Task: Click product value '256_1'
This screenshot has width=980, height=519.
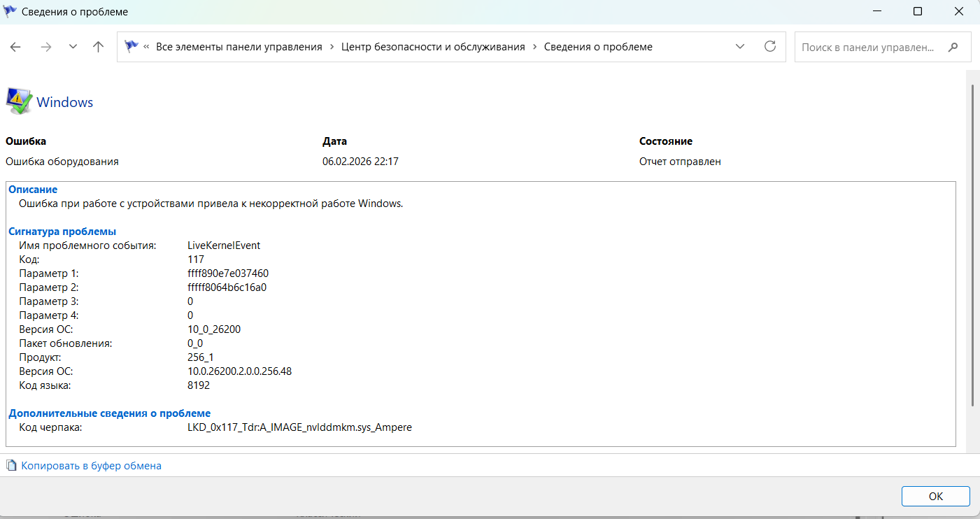Action: pyautogui.click(x=201, y=357)
